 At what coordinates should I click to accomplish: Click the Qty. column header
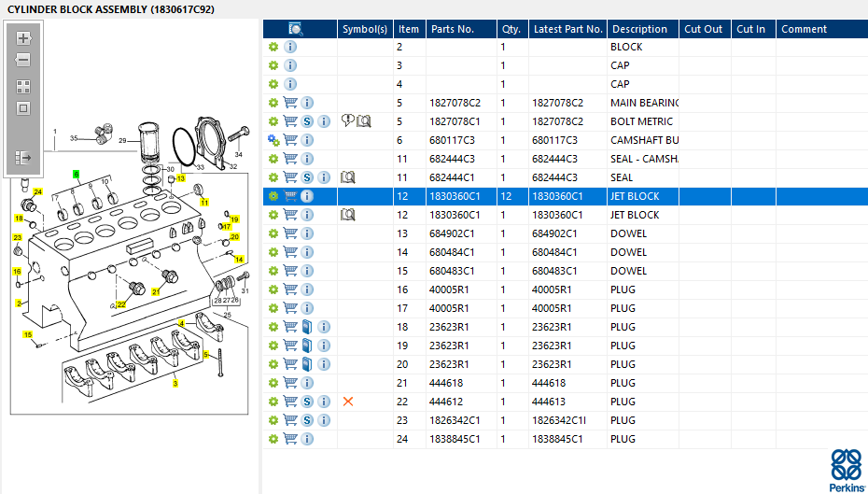click(x=512, y=29)
